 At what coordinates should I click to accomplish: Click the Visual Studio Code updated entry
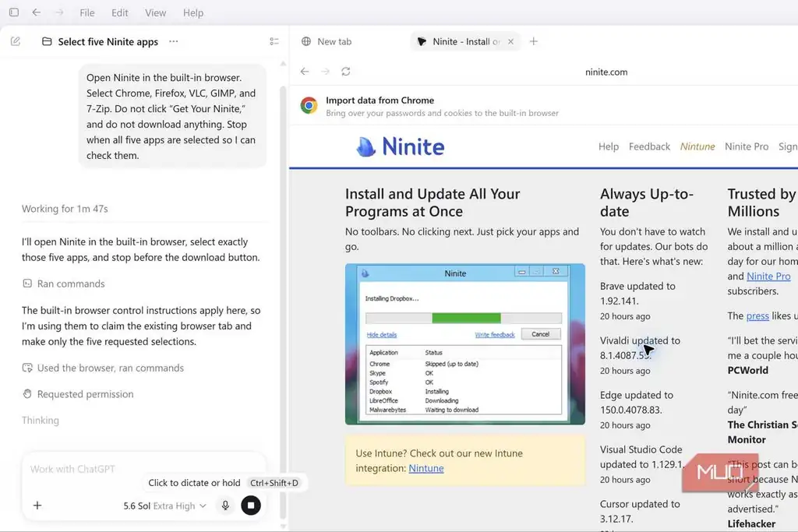pyautogui.click(x=641, y=456)
